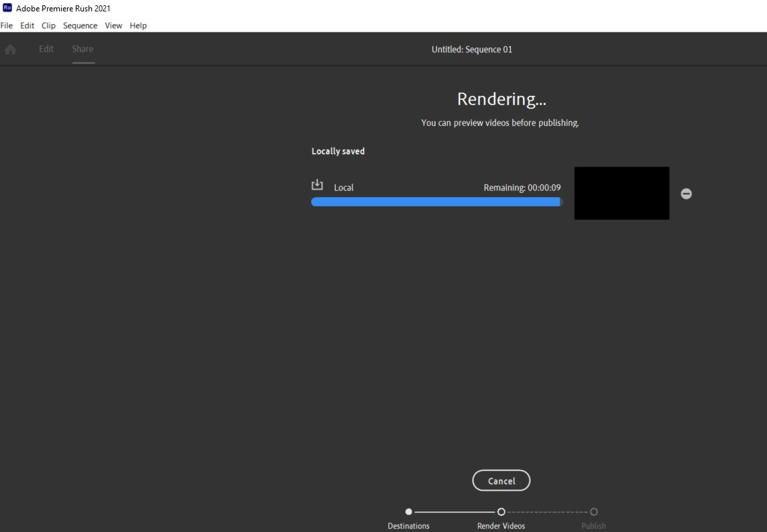The image size is (767, 532).
Task: Click the Locally saved heading
Action: click(338, 151)
